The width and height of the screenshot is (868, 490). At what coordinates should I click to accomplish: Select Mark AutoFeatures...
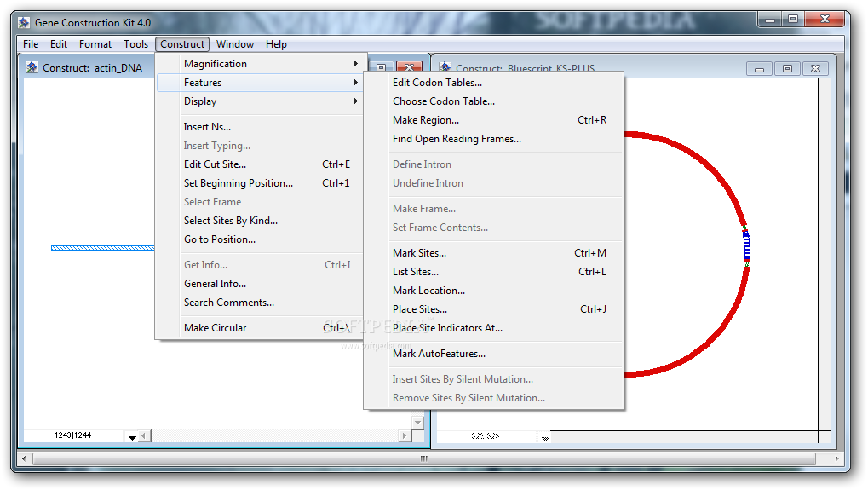(494, 354)
